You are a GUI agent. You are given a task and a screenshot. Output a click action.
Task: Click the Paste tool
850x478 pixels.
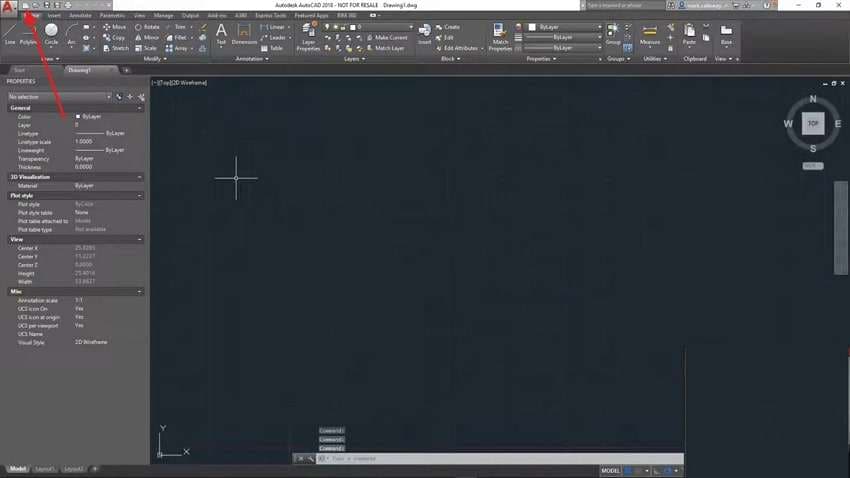(689, 34)
